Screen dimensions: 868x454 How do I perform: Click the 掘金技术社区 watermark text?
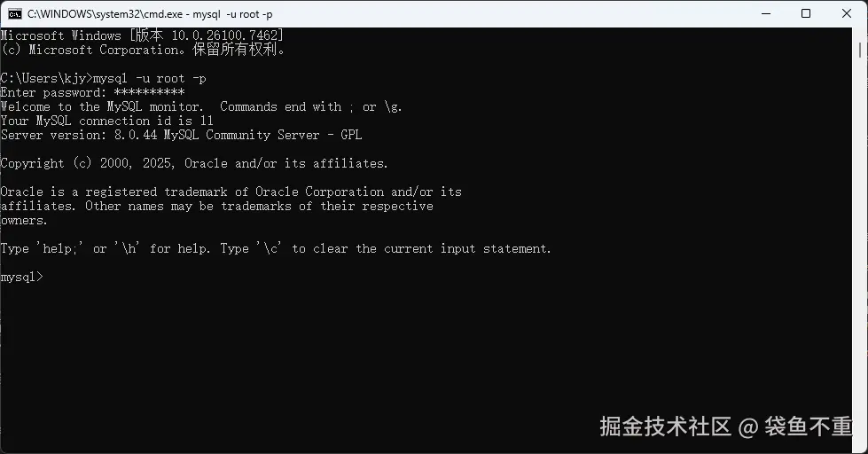(x=665, y=427)
